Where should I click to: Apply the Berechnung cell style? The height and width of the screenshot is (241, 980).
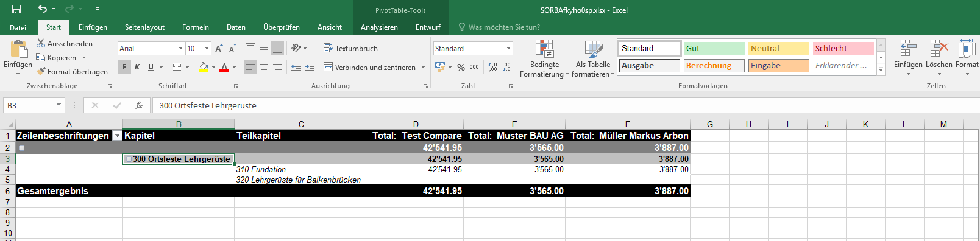[714, 66]
